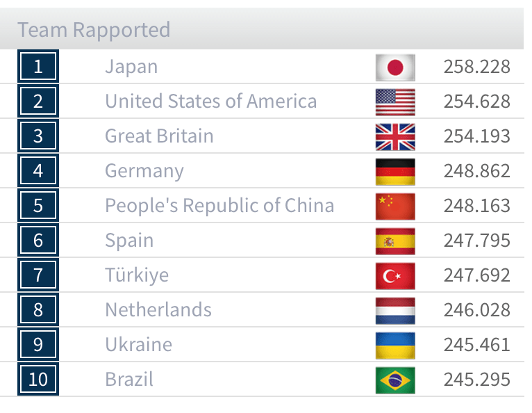Viewport: 532px width, 413px height.
Task: Click the Great Britain flag icon
Action: 395,136
